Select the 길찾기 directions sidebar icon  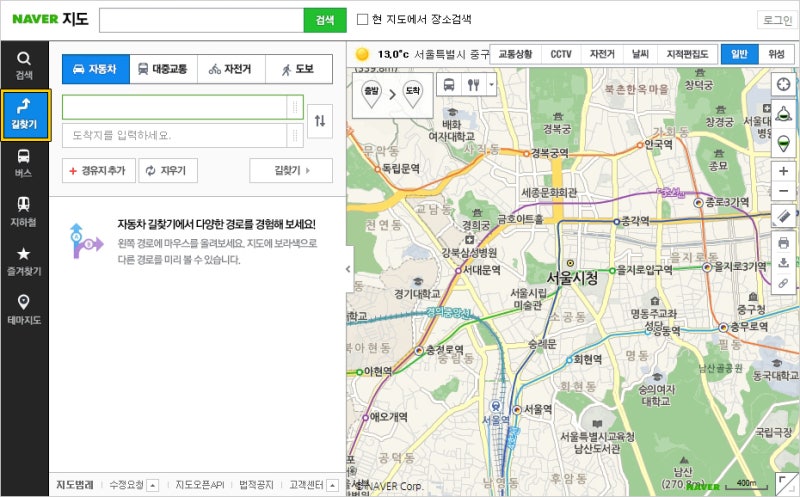coord(25,115)
